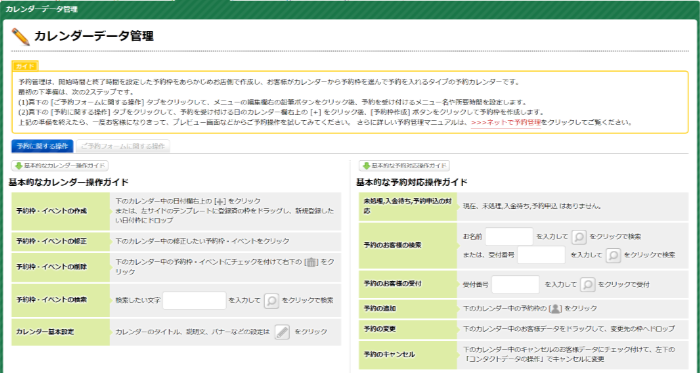Focus the お名前 customer name field
700x373 pixels.
[509, 236]
